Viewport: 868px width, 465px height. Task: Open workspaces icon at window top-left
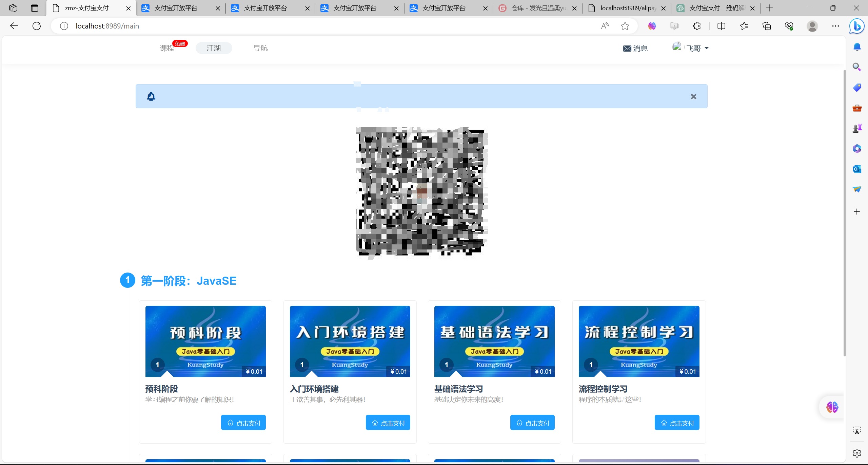click(13, 8)
